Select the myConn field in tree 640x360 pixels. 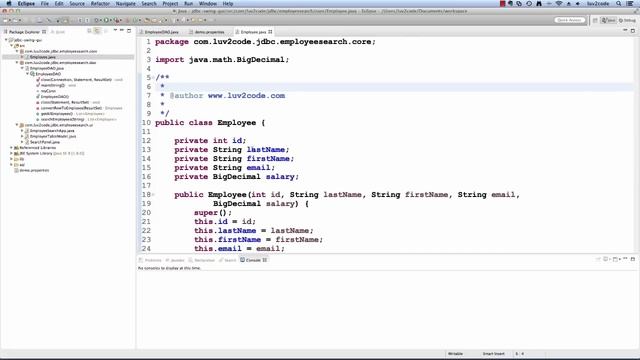tap(48, 91)
